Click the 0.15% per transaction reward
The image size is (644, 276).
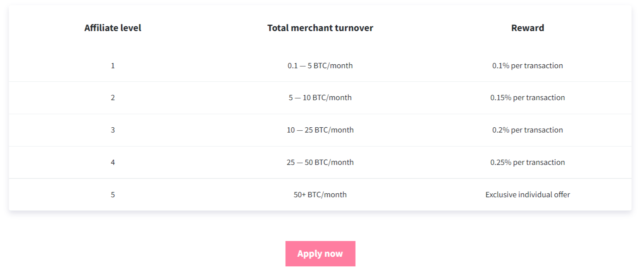click(x=528, y=98)
